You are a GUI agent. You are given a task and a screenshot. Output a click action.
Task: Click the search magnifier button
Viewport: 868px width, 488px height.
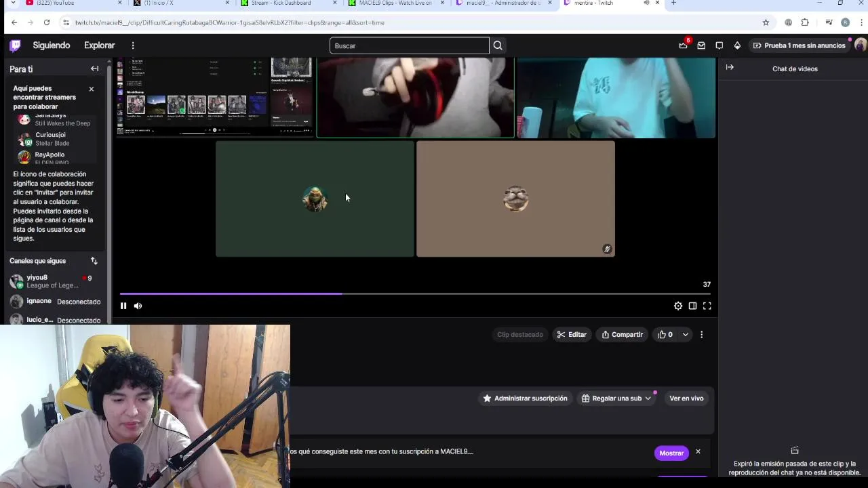click(498, 45)
